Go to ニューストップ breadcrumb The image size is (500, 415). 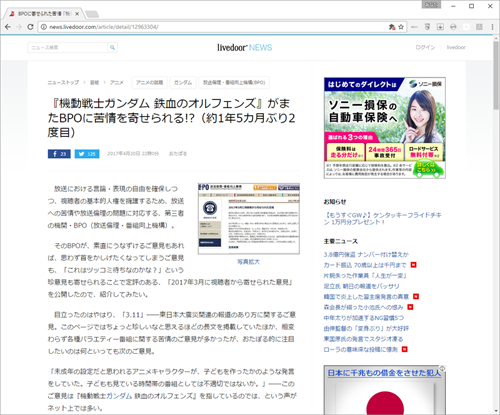click(63, 82)
